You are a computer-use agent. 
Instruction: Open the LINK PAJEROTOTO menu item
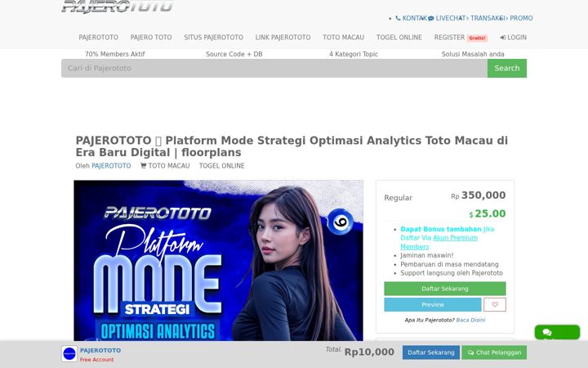(x=283, y=38)
